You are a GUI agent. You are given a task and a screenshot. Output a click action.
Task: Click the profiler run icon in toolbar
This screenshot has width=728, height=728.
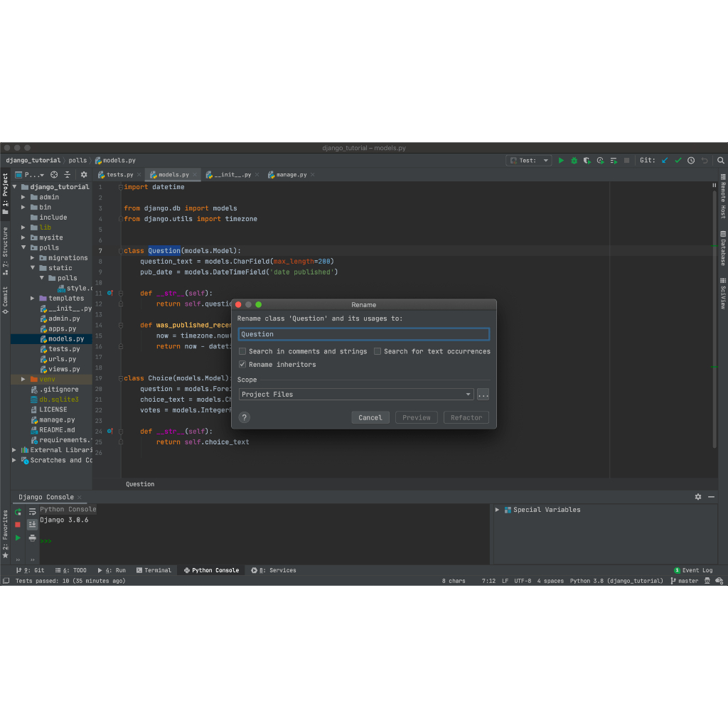(600, 161)
